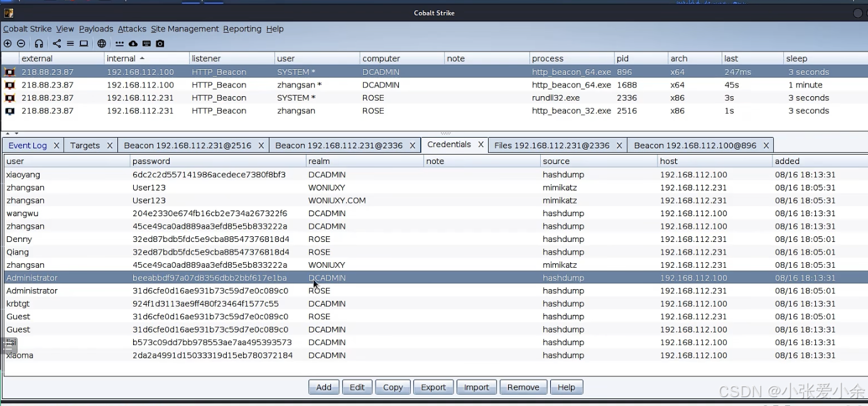Viewport: 868px width, 406px height.
Task: Sort credentials by source column header
Action: coord(599,161)
